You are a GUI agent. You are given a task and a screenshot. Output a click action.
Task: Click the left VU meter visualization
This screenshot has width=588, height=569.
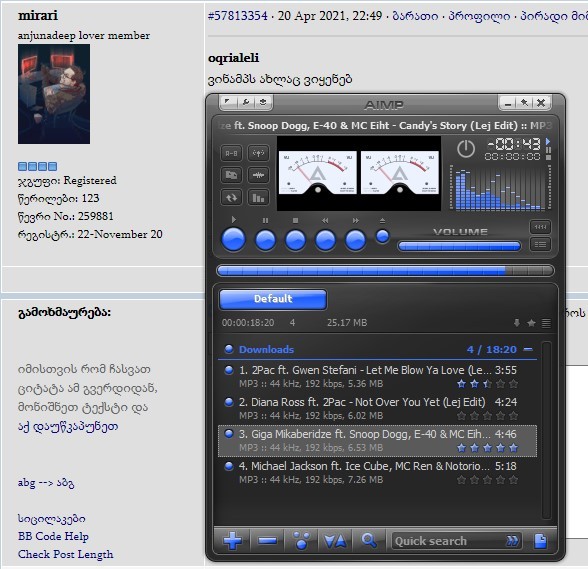click(318, 172)
